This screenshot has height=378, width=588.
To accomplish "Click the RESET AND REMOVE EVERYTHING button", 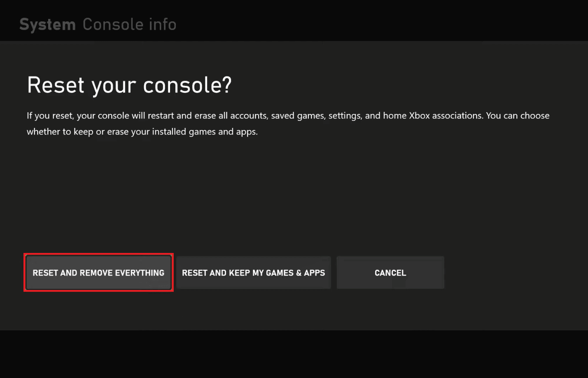I will pos(98,272).
